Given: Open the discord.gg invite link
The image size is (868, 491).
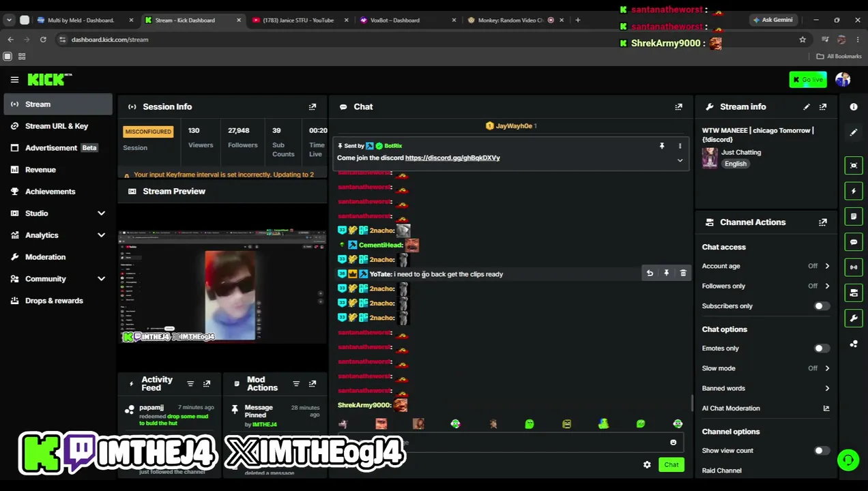Looking at the screenshot, I should [452, 158].
